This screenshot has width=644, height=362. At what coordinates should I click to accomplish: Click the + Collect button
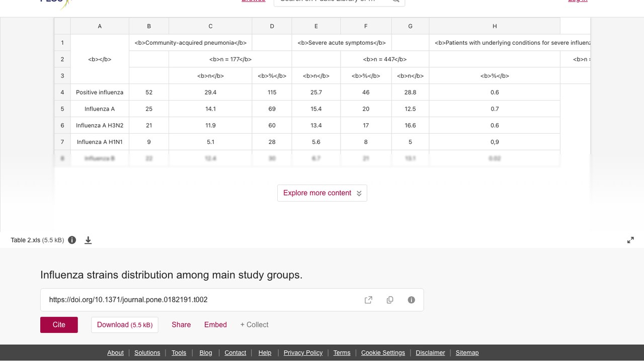coord(254,325)
